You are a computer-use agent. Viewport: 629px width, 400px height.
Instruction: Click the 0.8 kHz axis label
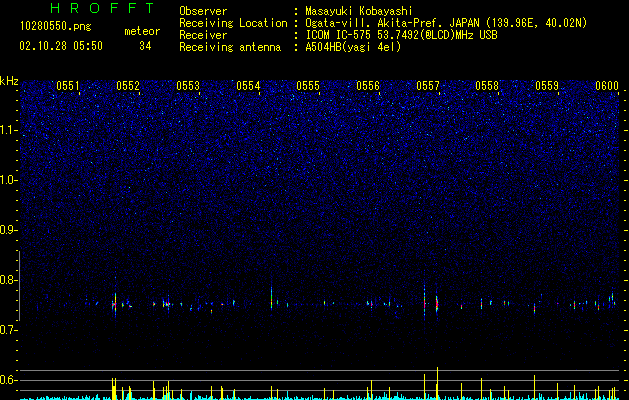point(9,280)
